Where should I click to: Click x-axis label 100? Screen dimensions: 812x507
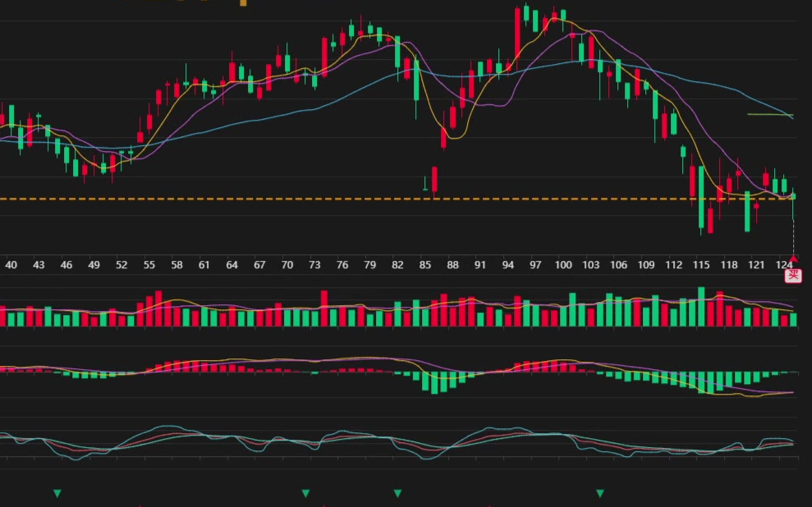pos(563,265)
